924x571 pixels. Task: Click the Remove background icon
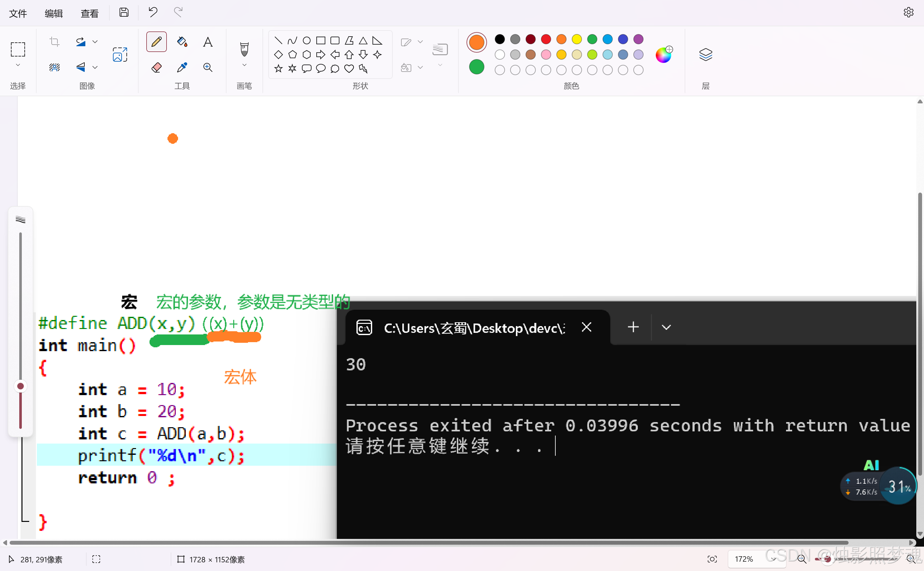coord(54,67)
